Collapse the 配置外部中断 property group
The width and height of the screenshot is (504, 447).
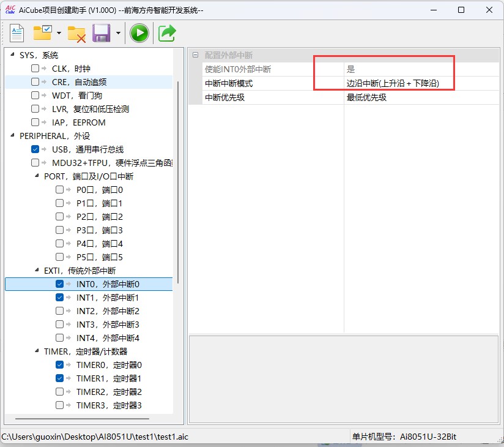[195, 55]
